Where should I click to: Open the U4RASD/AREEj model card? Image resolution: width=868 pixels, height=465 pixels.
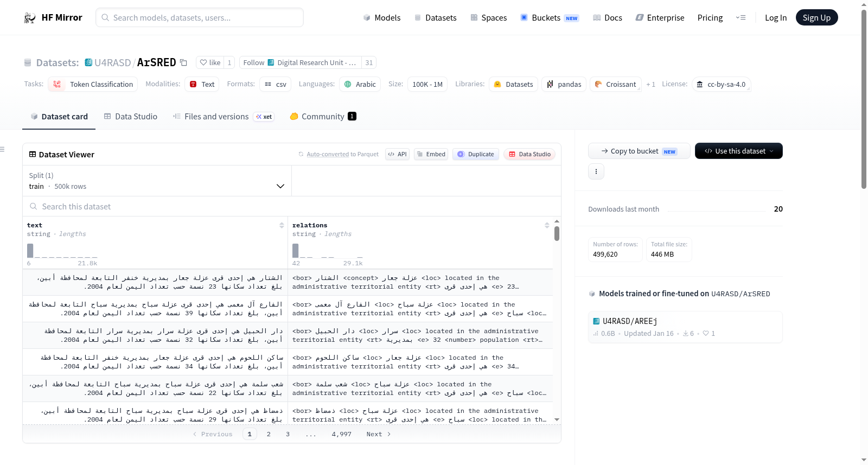click(x=685, y=327)
